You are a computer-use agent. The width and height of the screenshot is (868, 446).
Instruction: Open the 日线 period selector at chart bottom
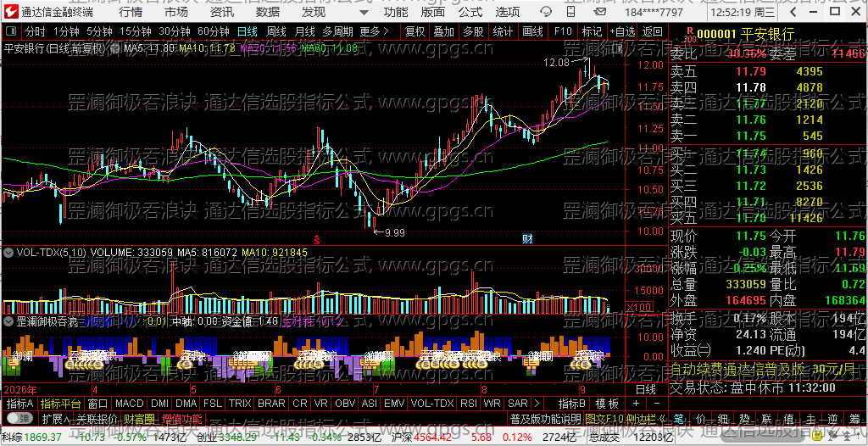pyautogui.click(x=645, y=388)
